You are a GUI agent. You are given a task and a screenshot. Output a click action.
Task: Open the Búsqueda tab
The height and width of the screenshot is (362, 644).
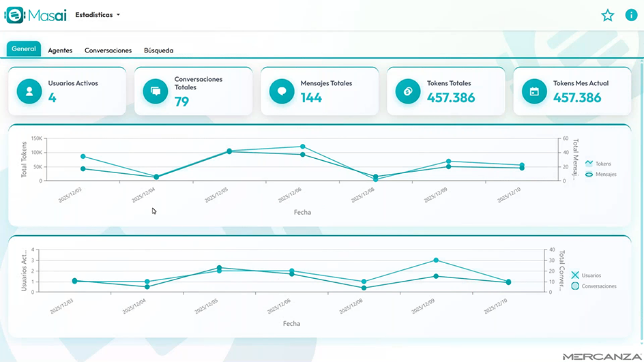(x=158, y=50)
